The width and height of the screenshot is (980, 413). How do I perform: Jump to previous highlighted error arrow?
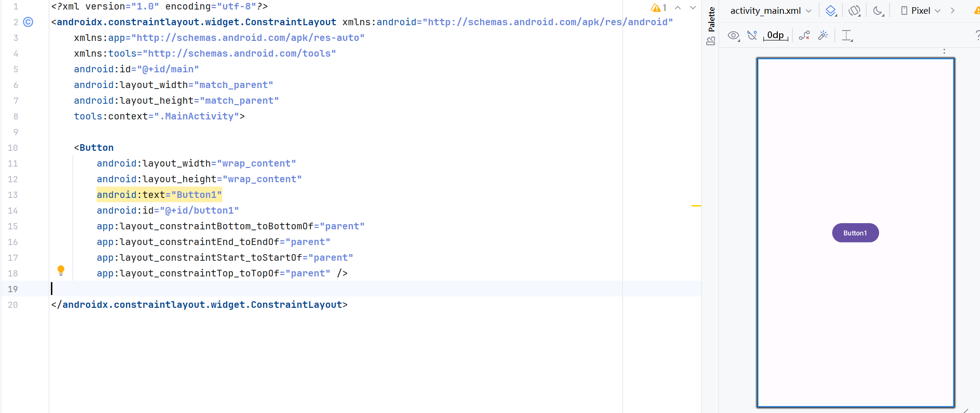coord(678,8)
